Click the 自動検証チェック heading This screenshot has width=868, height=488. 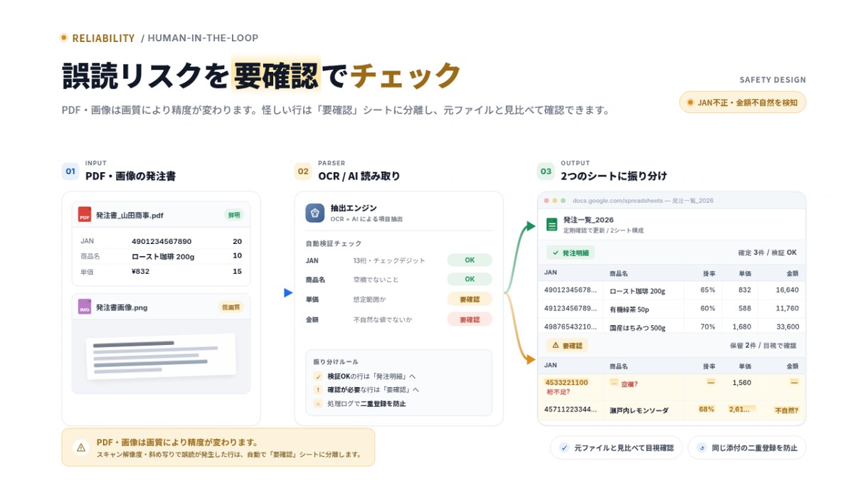coord(334,243)
